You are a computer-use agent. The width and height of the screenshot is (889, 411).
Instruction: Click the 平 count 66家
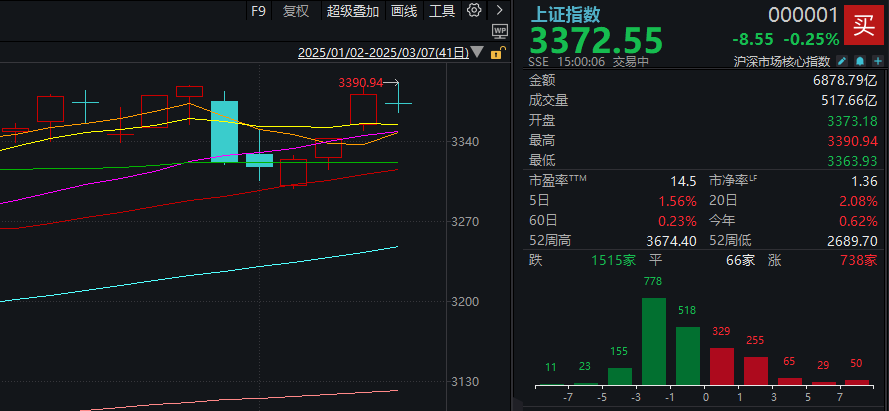coord(740,261)
